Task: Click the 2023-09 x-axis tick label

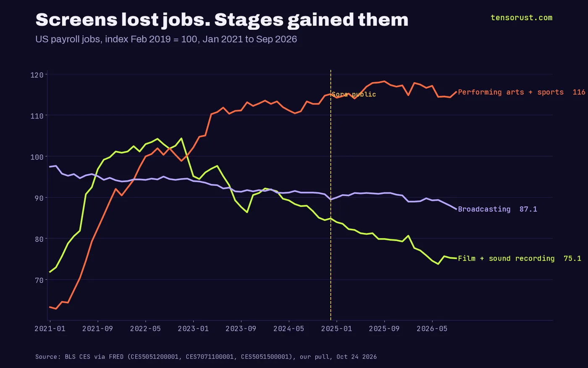Action: pos(241,329)
